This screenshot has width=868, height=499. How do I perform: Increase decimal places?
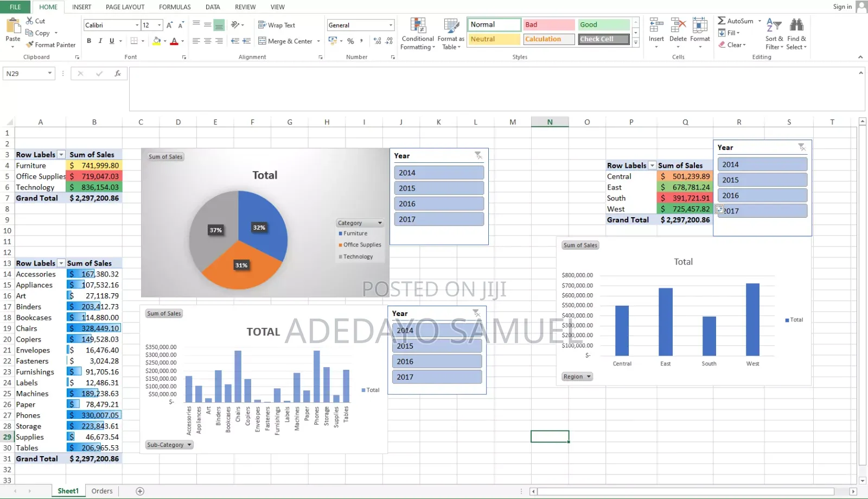(378, 41)
